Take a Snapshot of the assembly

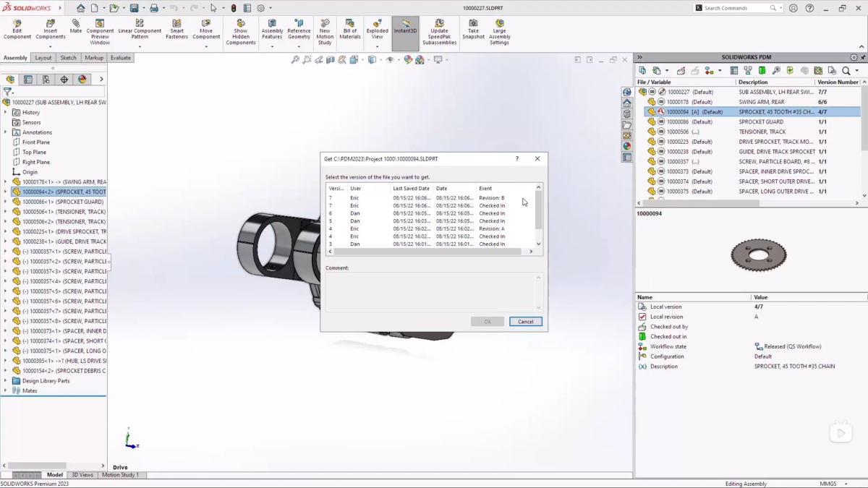pos(473,29)
